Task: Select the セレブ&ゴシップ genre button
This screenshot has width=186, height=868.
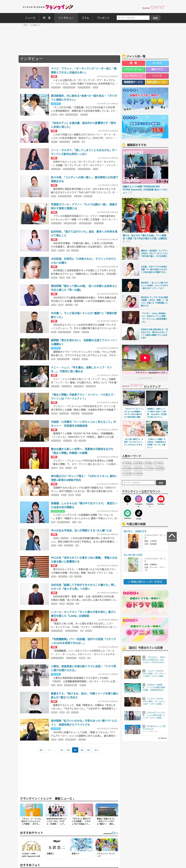Action: click(133, 76)
